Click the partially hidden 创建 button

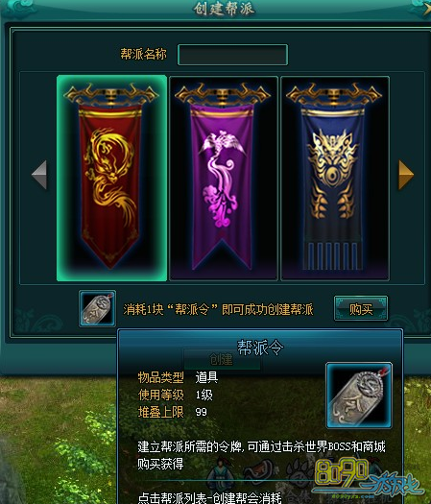pos(222,359)
